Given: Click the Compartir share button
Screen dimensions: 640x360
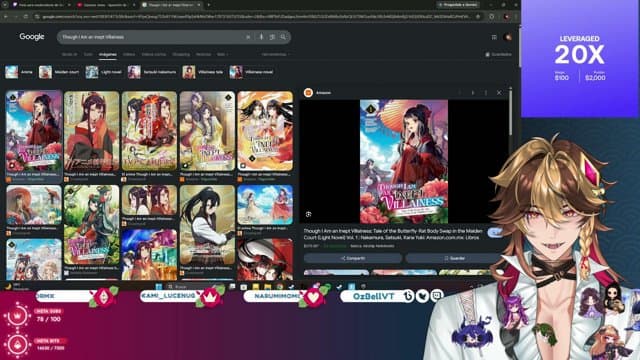Looking at the screenshot, I should [x=353, y=258].
